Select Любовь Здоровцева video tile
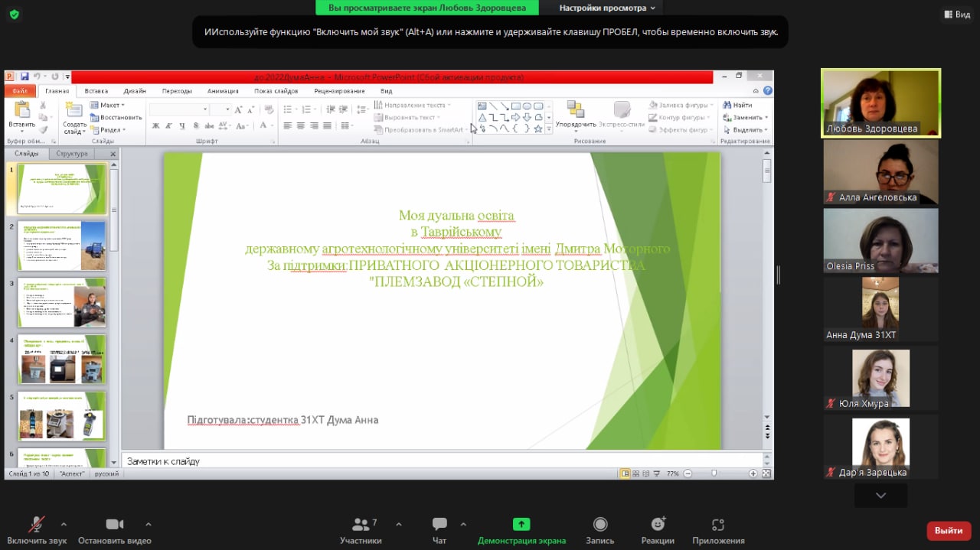This screenshot has height=550, width=980. pyautogui.click(x=880, y=103)
